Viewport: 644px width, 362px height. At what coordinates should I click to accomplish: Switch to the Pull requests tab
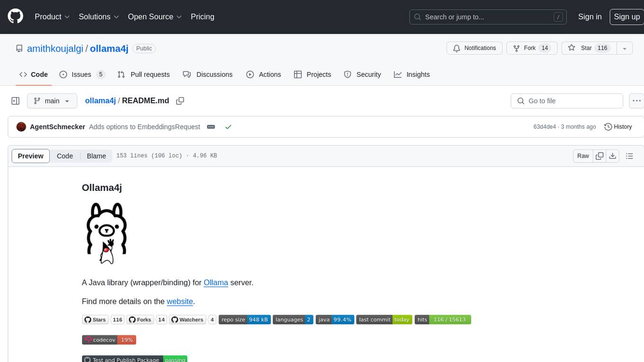pos(143,74)
